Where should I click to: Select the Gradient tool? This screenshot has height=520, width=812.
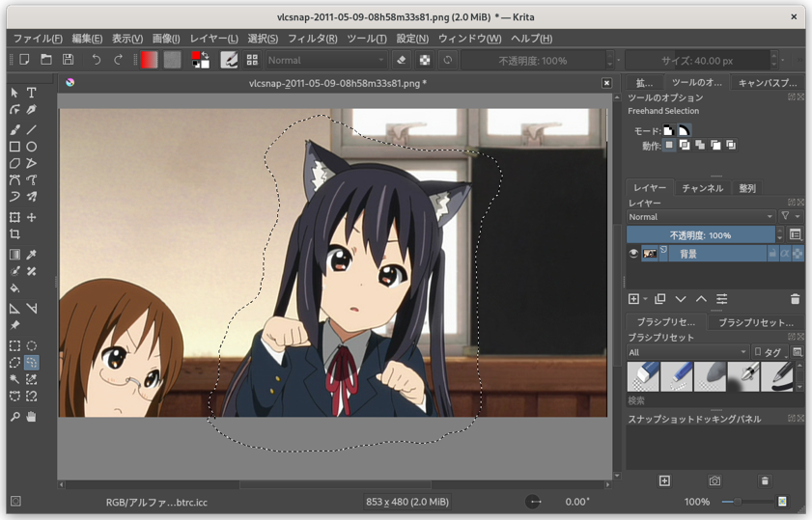click(x=15, y=254)
